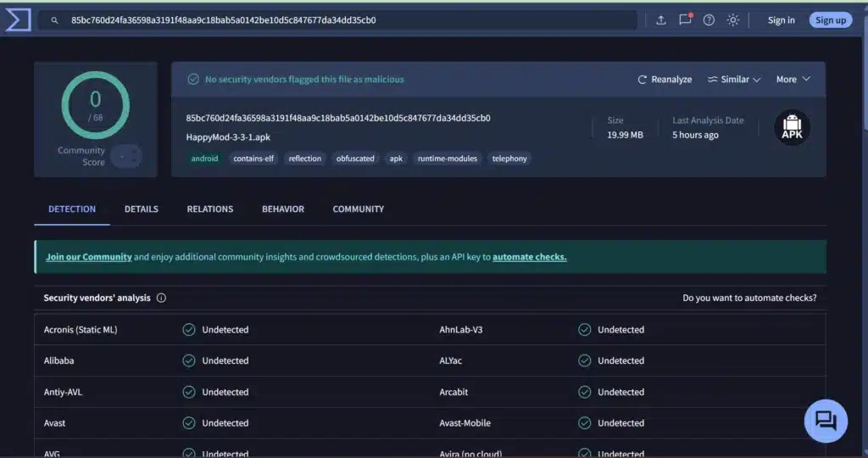Click the Sign up button
This screenshot has height=458, width=868.
pyautogui.click(x=831, y=20)
